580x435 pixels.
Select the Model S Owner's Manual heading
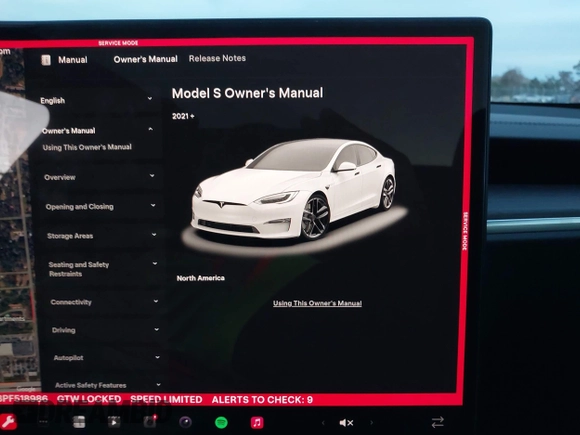247,93
